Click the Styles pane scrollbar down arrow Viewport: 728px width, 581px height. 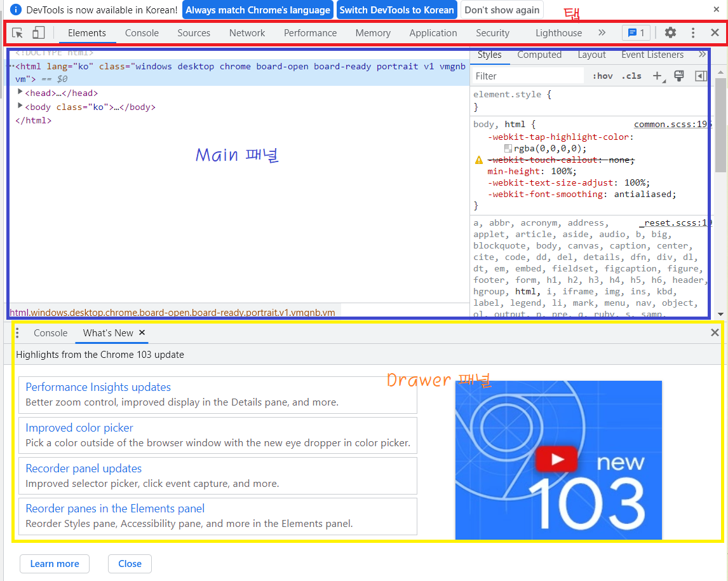point(720,314)
